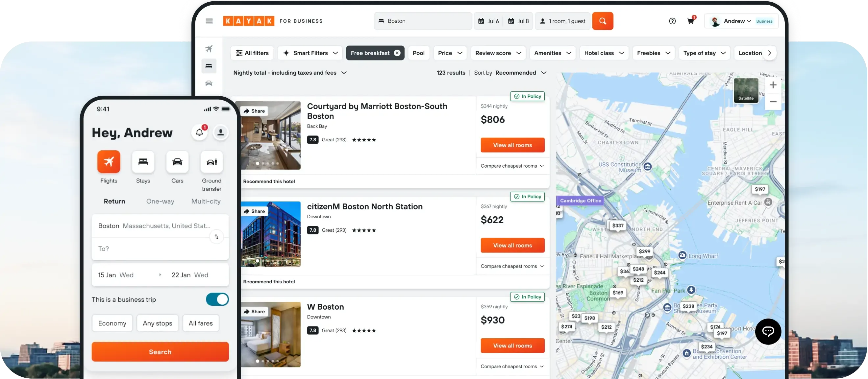Open the help question mark icon

point(672,21)
